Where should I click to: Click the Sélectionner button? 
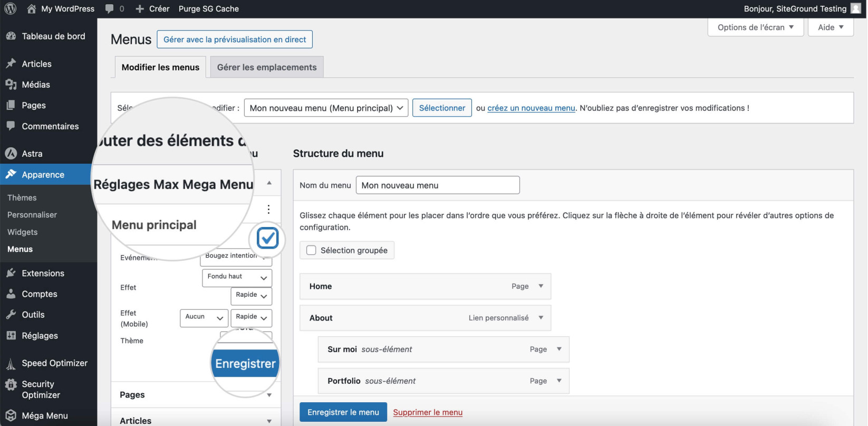pyautogui.click(x=442, y=108)
